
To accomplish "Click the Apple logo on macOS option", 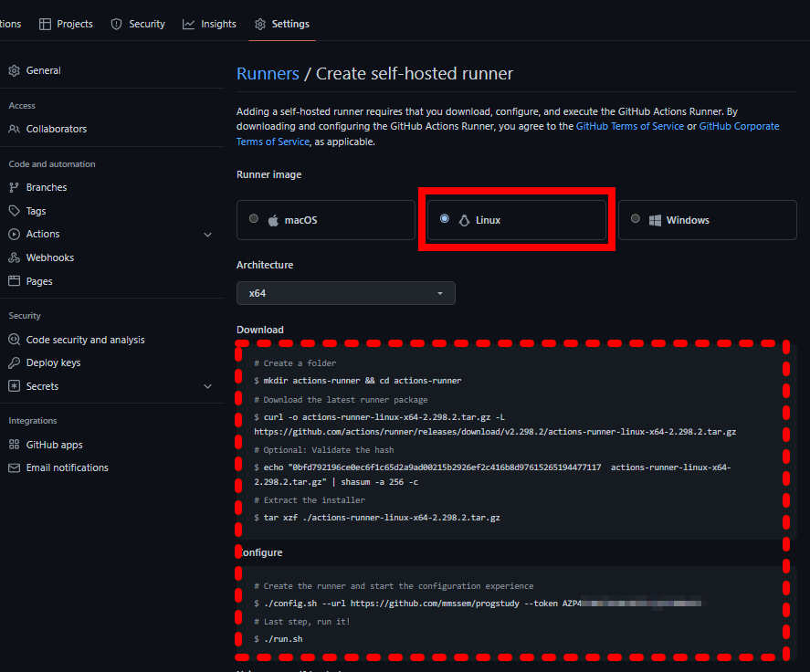I will click(x=273, y=221).
